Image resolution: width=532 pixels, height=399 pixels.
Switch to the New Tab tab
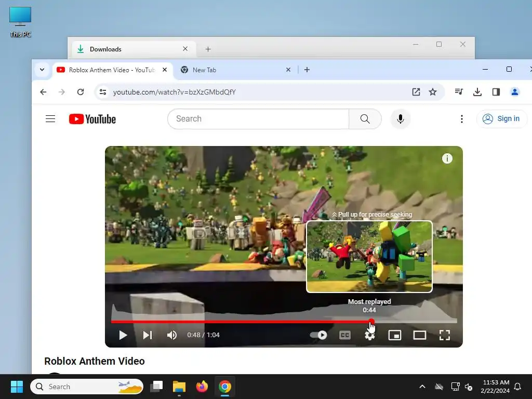click(234, 70)
